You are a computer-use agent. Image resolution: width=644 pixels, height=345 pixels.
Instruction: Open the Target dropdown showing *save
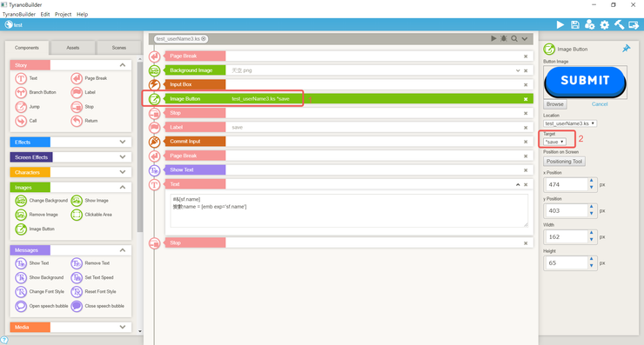pos(554,142)
